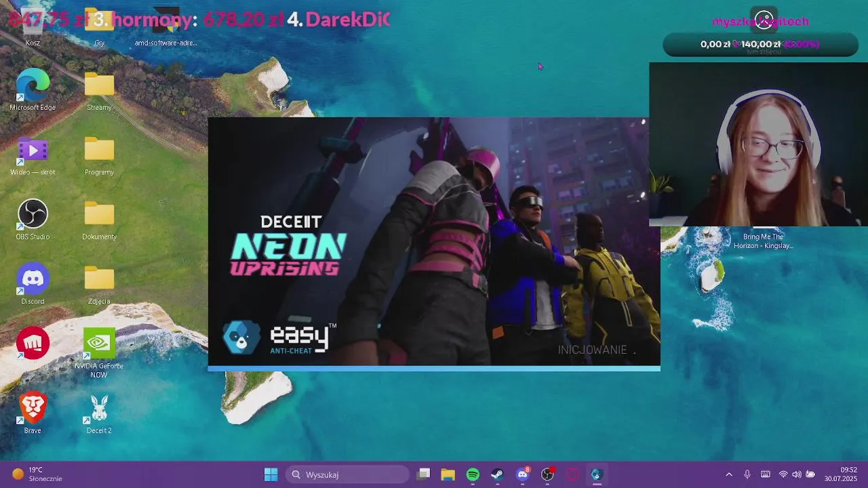The image size is (868, 488).
Task: Launch Discord from the desktop
Action: [33, 283]
